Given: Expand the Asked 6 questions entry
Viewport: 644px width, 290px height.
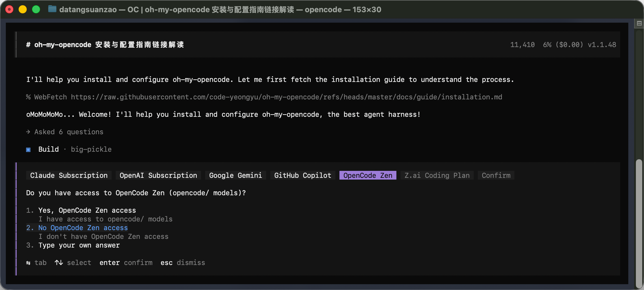Looking at the screenshot, I should pyautogui.click(x=65, y=132).
